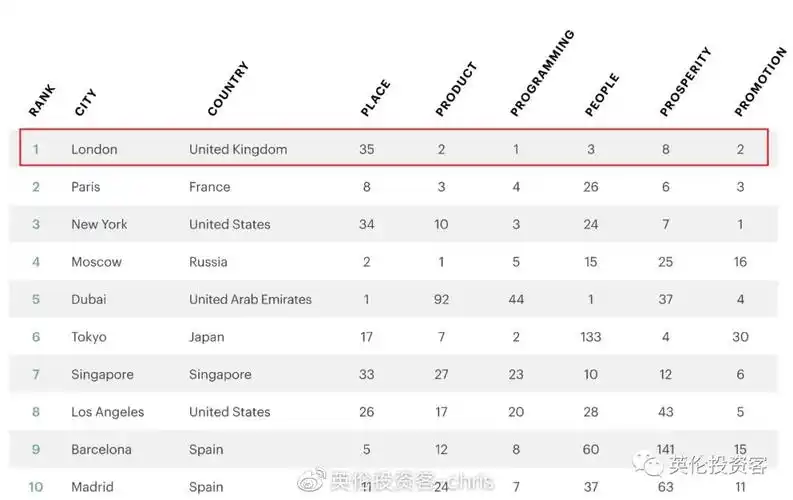Click the CITY column header
Image resolution: width=793 pixels, height=500 pixels.
(x=86, y=103)
